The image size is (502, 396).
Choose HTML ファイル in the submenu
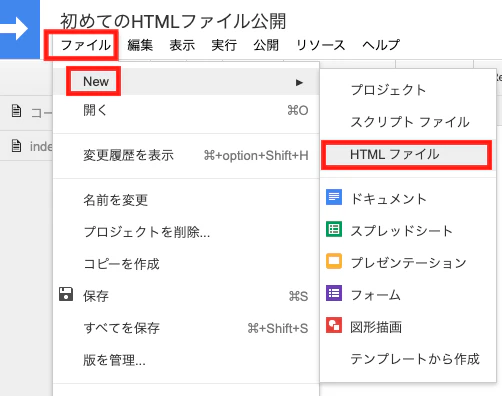(407, 155)
